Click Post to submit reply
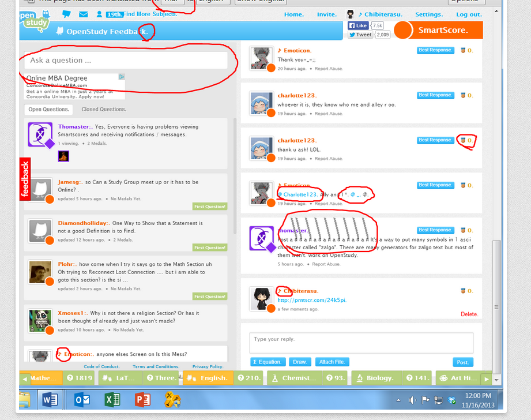Viewport: 531px width, 420px height. (462, 362)
